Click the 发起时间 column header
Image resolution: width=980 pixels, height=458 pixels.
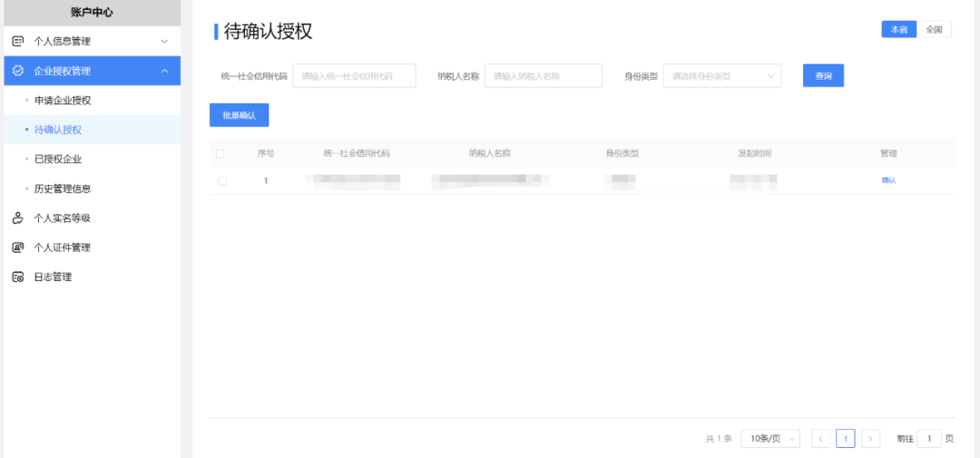(754, 153)
